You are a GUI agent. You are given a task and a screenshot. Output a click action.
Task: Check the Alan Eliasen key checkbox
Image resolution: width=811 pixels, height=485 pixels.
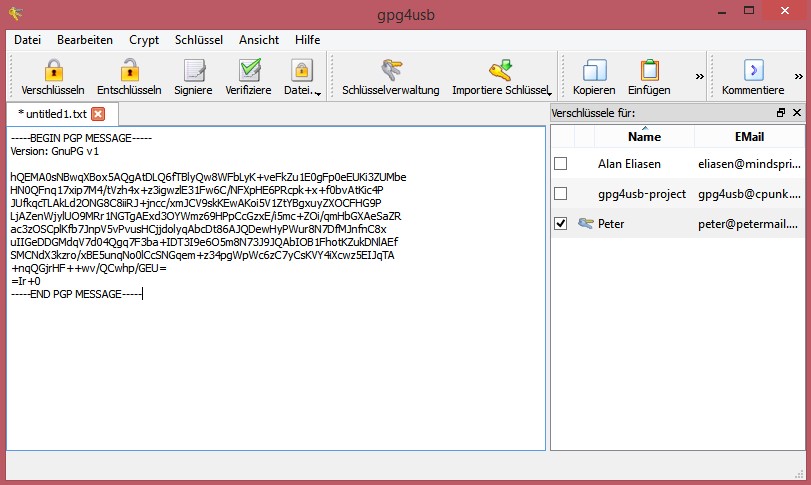tap(561, 163)
